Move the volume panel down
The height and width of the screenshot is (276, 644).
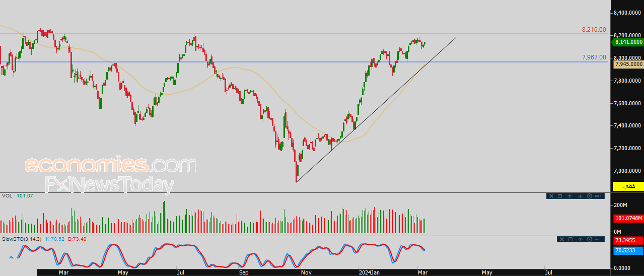point(580,196)
